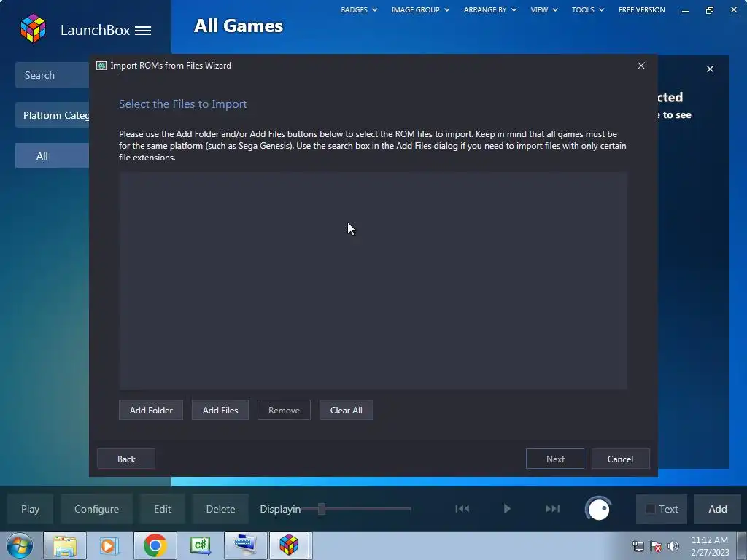Go Back in the import wizard
Image resolution: width=747 pixels, height=560 pixels.
point(126,459)
